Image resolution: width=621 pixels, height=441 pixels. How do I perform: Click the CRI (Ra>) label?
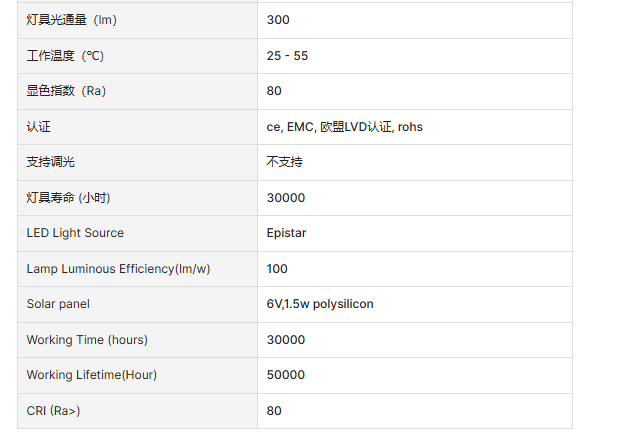click(x=53, y=411)
